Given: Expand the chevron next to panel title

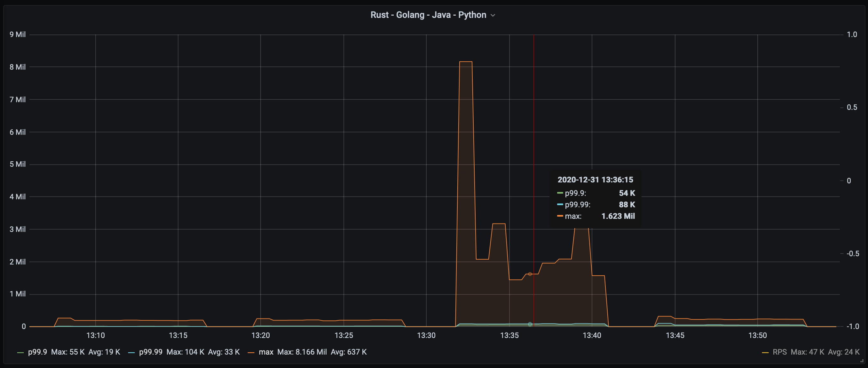Looking at the screenshot, I should 493,15.
